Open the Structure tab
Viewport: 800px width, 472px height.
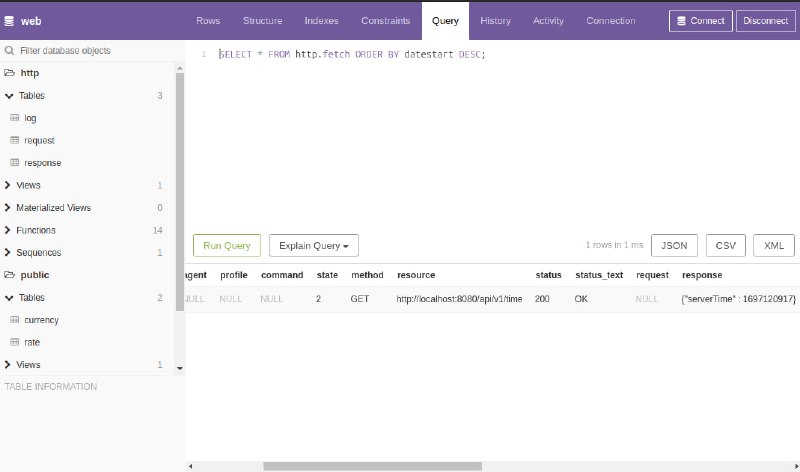(262, 21)
